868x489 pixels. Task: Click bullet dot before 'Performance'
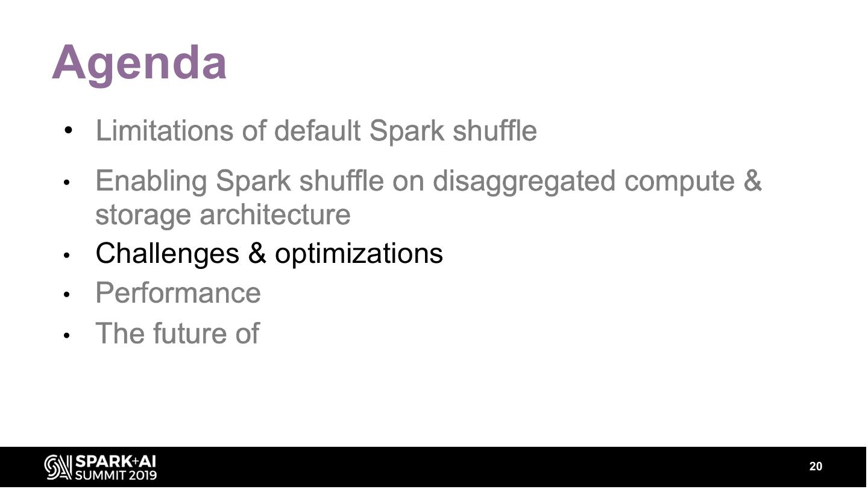point(68,295)
